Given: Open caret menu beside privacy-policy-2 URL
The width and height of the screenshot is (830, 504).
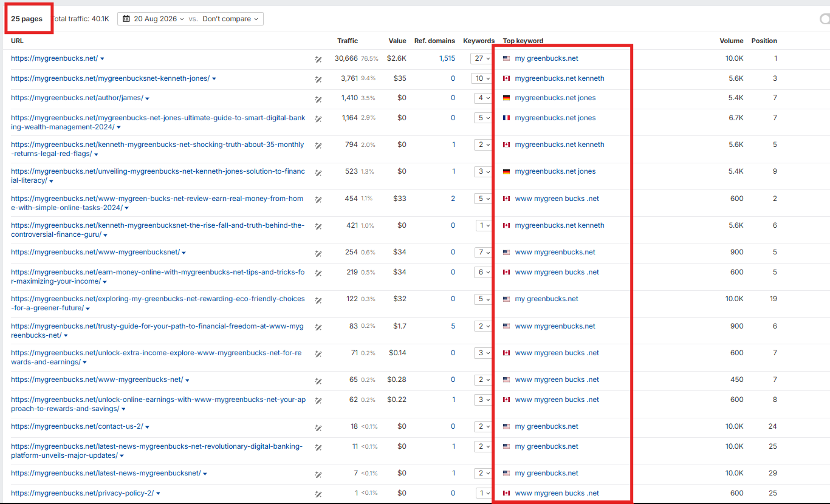Looking at the screenshot, I should (158, 494).
